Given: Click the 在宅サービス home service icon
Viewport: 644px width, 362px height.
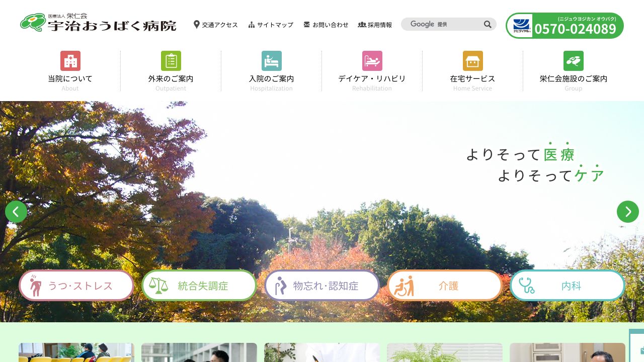Looking at the screenshot, I should [x=473, y=61].
